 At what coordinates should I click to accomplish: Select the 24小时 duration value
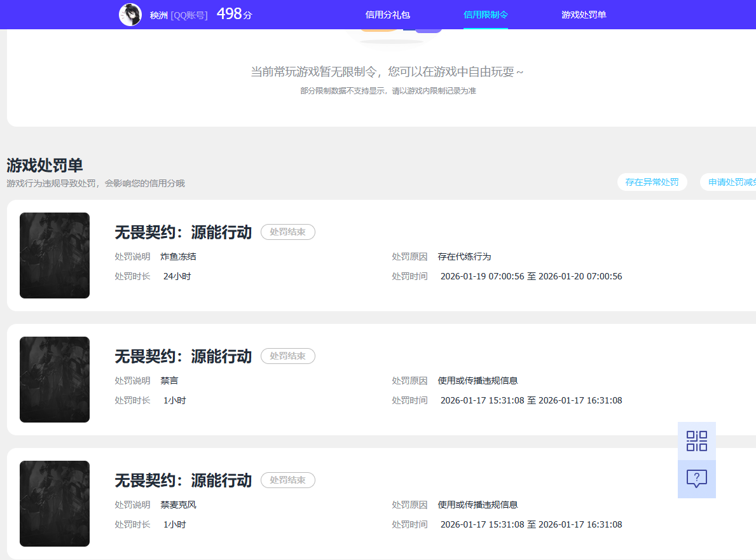(177, 276)
